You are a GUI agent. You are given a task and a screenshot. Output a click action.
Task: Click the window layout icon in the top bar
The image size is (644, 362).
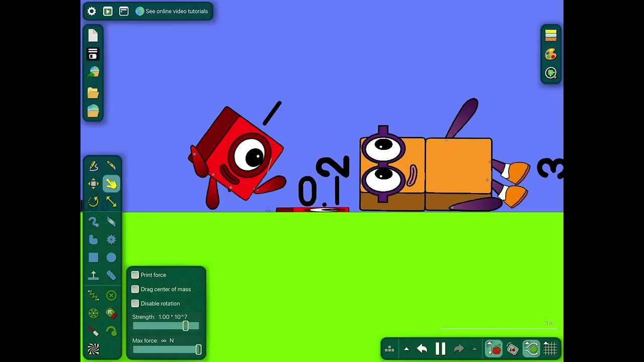tap(124, 11)
